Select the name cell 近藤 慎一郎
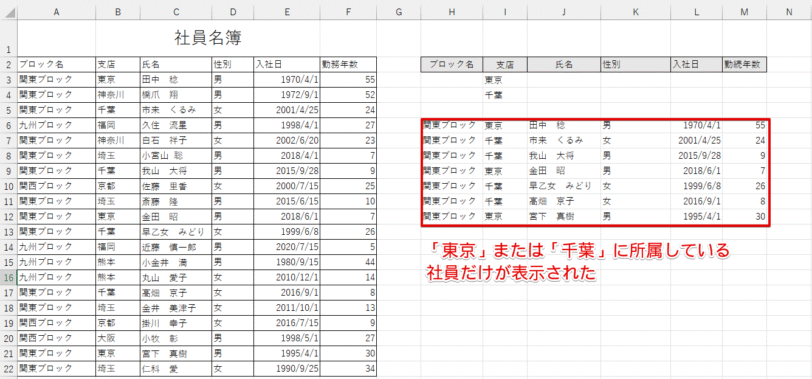812x379 pixels. tap(176, 247)
